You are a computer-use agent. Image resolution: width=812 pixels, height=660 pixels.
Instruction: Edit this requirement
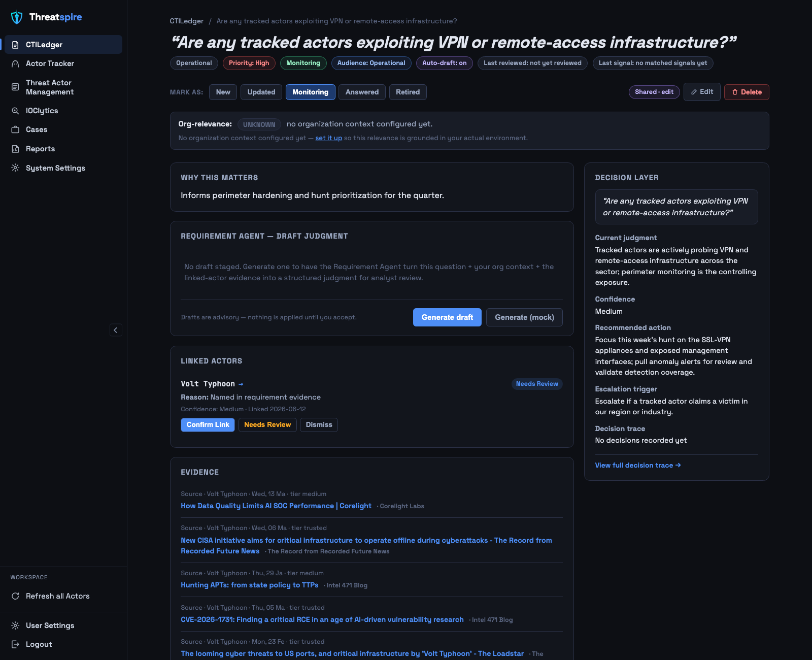(x=702, y=92)
